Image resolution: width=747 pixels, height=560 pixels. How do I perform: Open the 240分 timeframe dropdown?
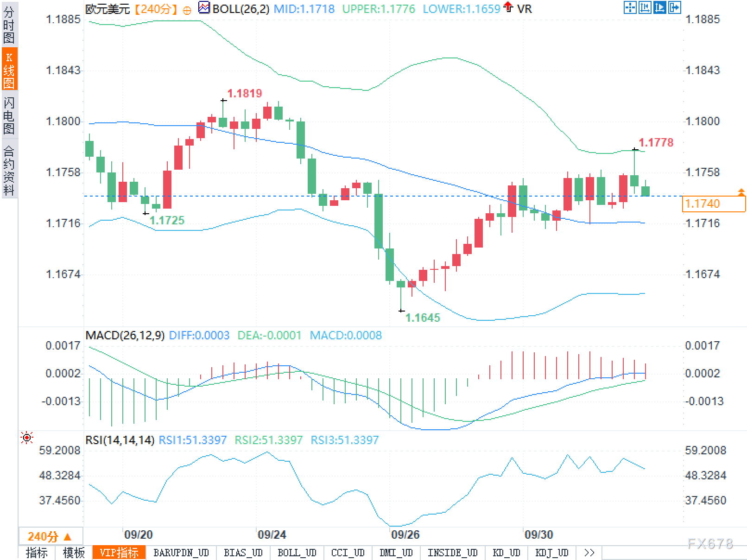tap(50, 536)
